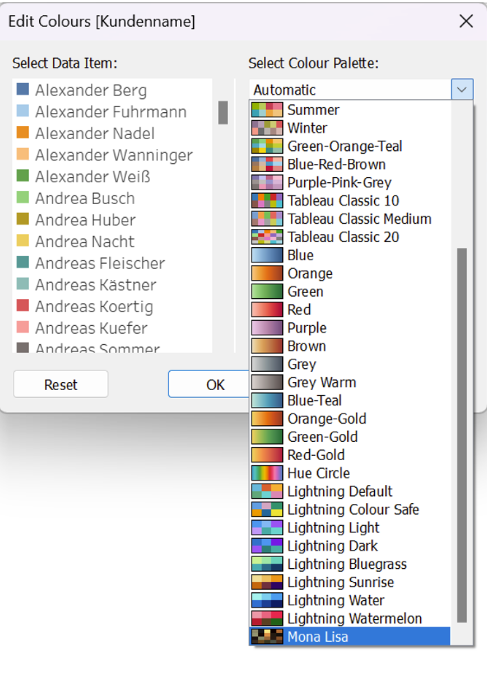The image size is (487, 675).
Task: Choose the Hue Circle palette swatch
Action: (267, 473)
